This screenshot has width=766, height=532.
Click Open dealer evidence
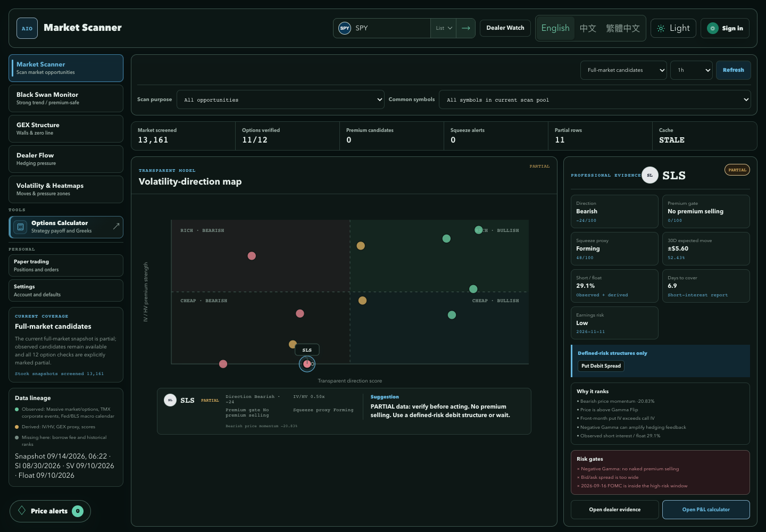(x=615, y=510)
